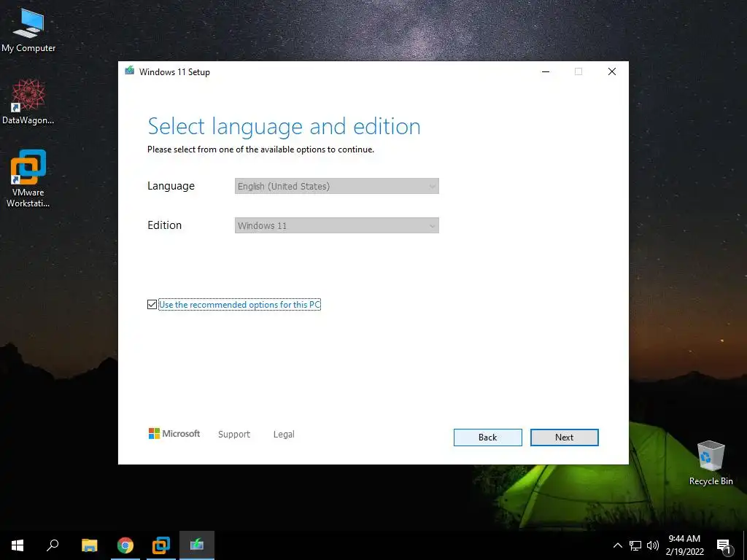Screen dimensions: 747x560
Task: Open the Support link
Action: click(x=234, y=435)
